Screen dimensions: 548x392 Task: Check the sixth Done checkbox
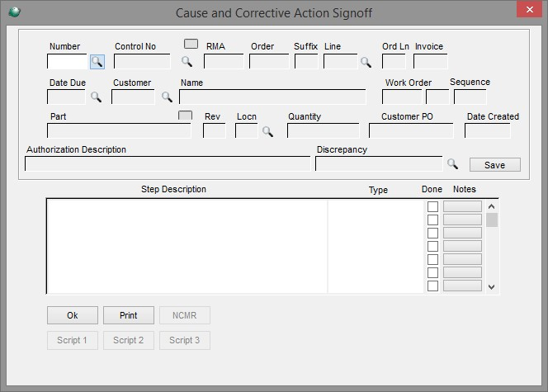click(x=432, y=272)
